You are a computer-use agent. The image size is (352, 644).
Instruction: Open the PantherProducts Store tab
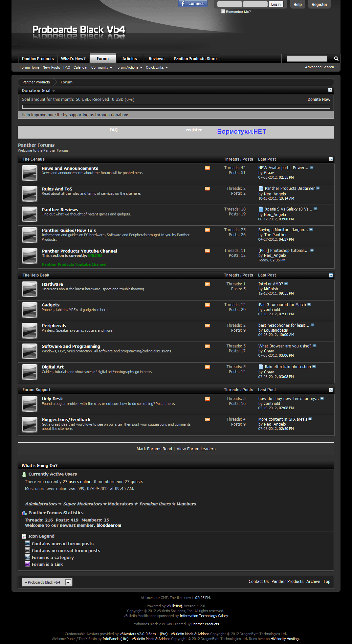click(x=195, y=58)
